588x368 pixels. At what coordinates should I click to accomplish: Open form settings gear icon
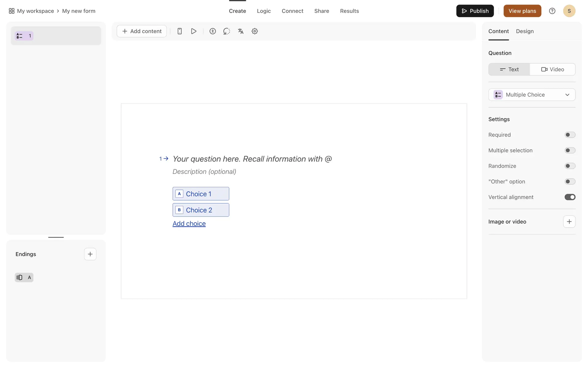(x=254, y=31)
